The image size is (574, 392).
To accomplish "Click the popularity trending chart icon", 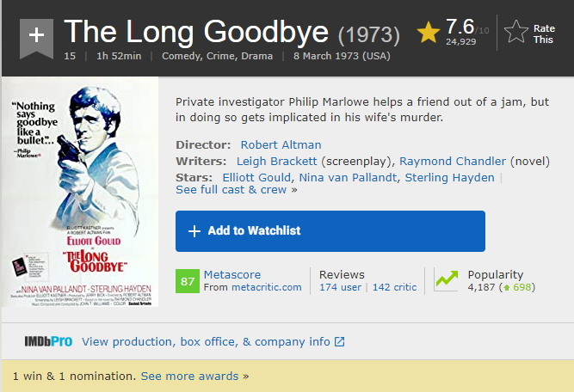I will (x=447, y=281).
